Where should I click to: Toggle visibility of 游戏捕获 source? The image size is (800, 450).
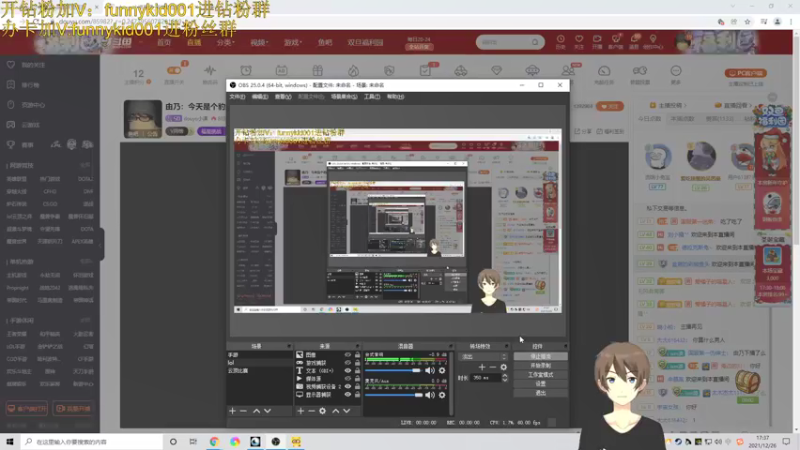[x=347, y=363]
